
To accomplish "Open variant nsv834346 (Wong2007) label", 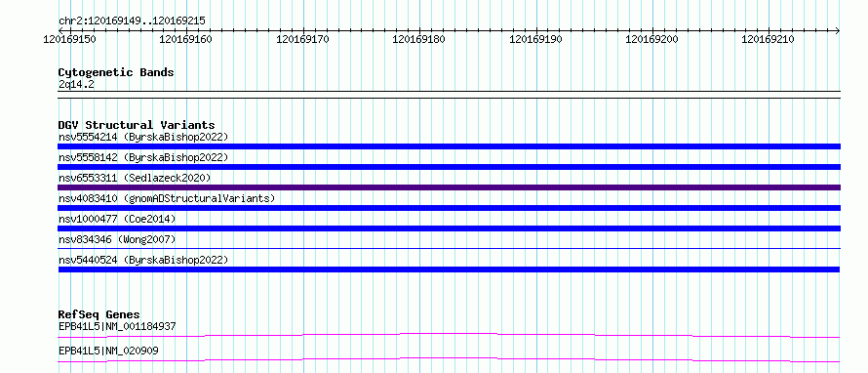I will pyautogui.click(x=117, y=239).
